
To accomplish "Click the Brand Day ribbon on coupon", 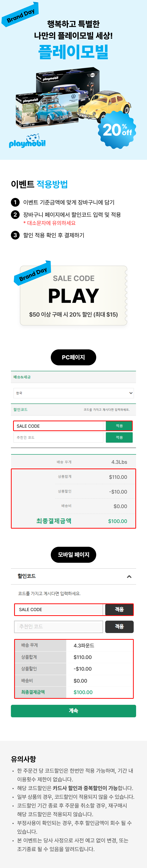I will point(32,273).
